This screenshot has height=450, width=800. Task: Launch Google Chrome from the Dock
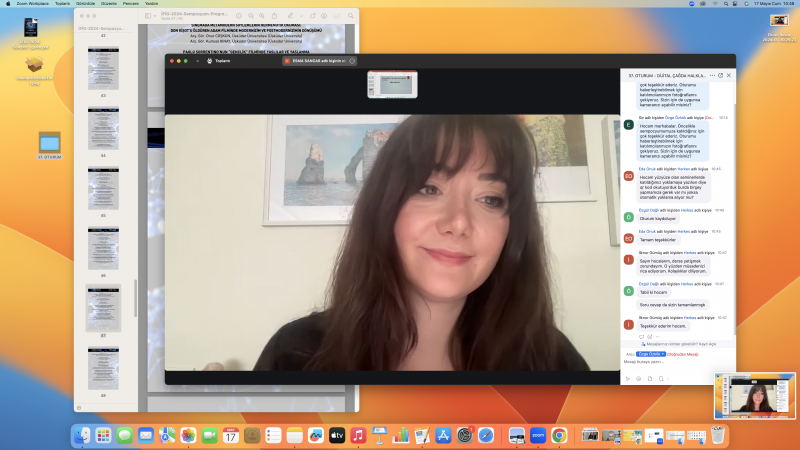click(x=559, y=435)
